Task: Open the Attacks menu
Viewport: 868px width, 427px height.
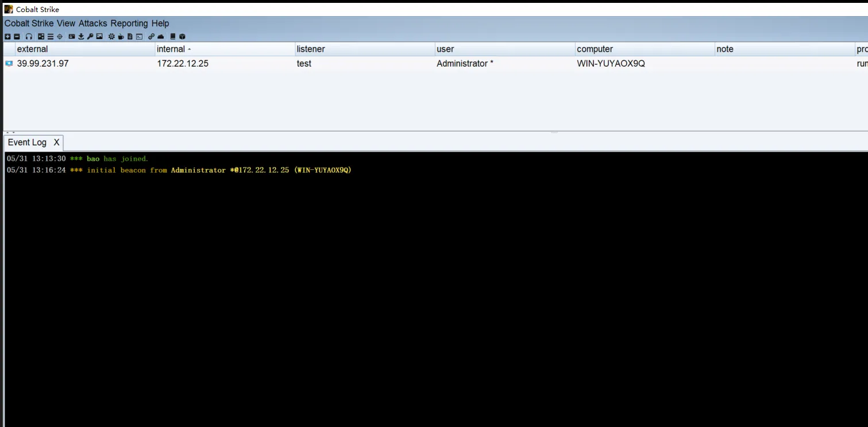Action: pos(93,24)
